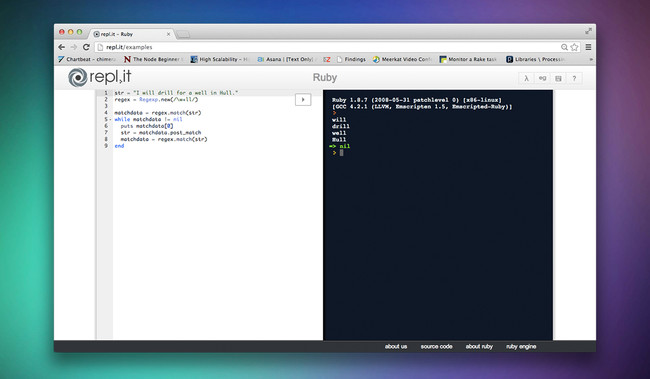Open the Chrome hamburger menu
The height and width of the screenshot is (379, 650).
point(588,47)
